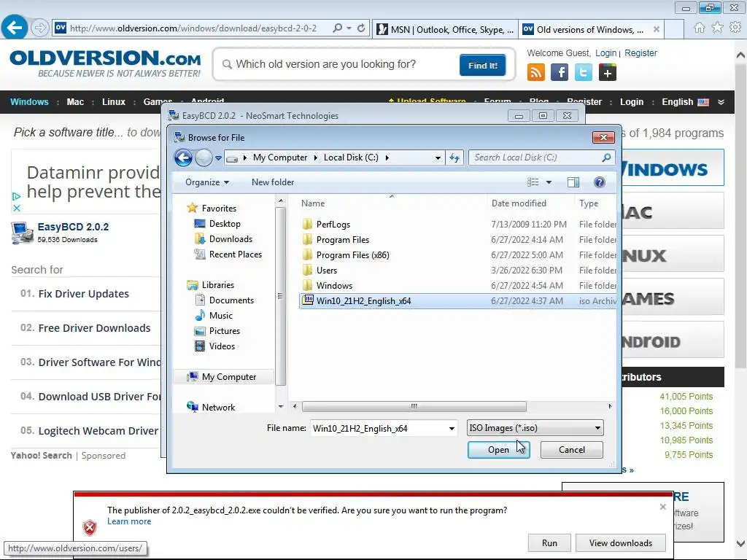Click the refresh button beside the path bar
Screen dimensions: 747x560
tap(454, 157)
